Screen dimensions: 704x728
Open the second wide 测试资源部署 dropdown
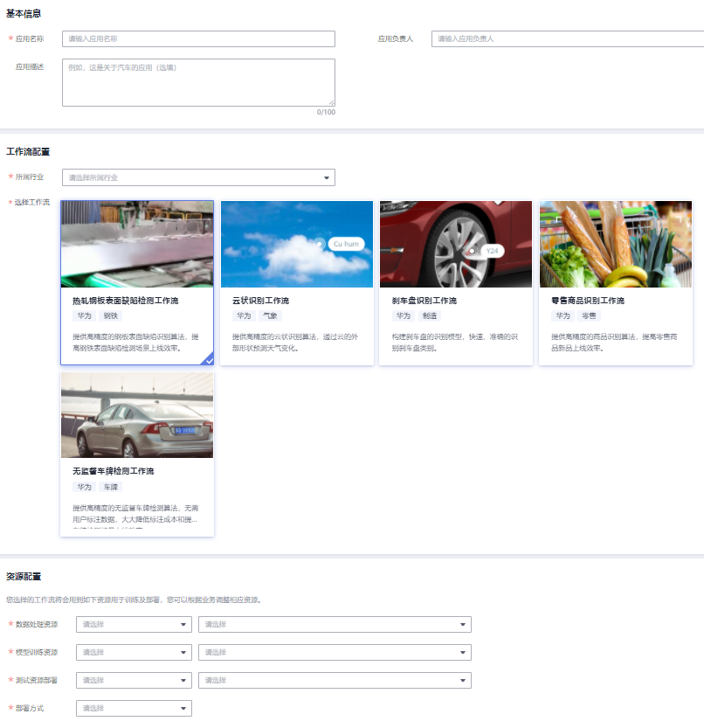pos(335,680)
